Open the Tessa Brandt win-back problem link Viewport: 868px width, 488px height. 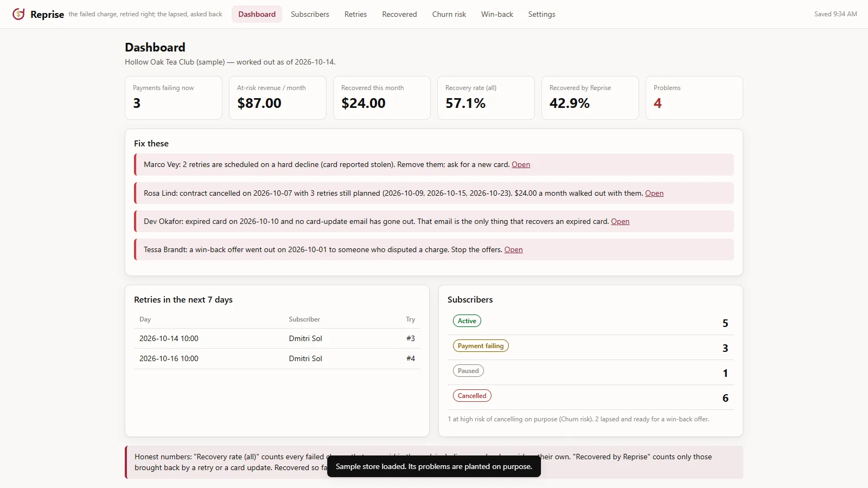pyautogui.click(x=513, y=249)
